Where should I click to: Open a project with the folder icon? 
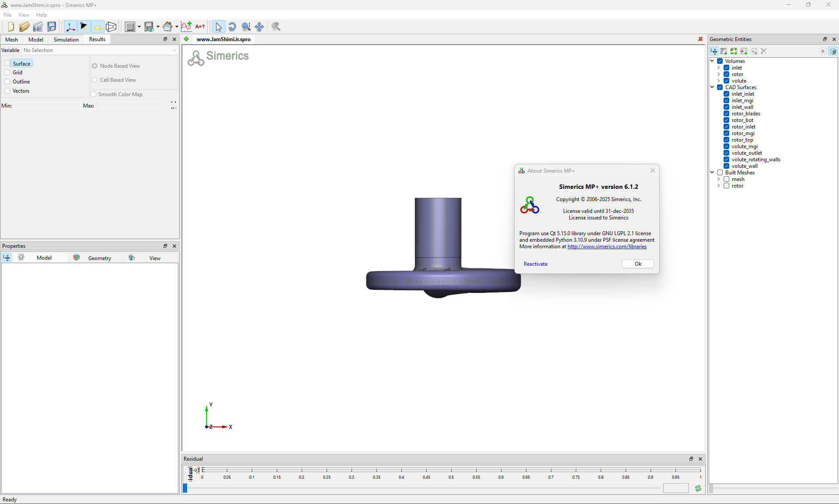(x=24, y=27)
